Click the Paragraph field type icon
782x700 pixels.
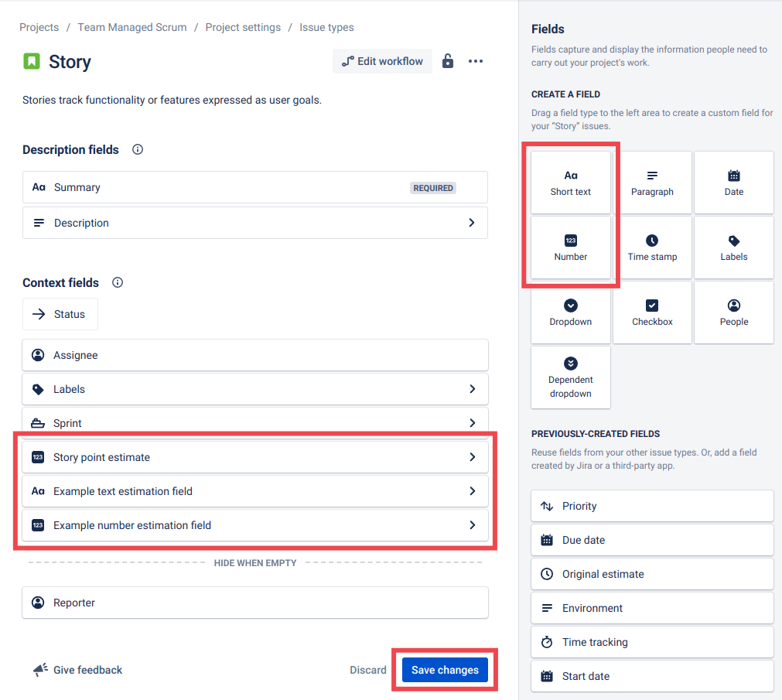coord(652,182)
